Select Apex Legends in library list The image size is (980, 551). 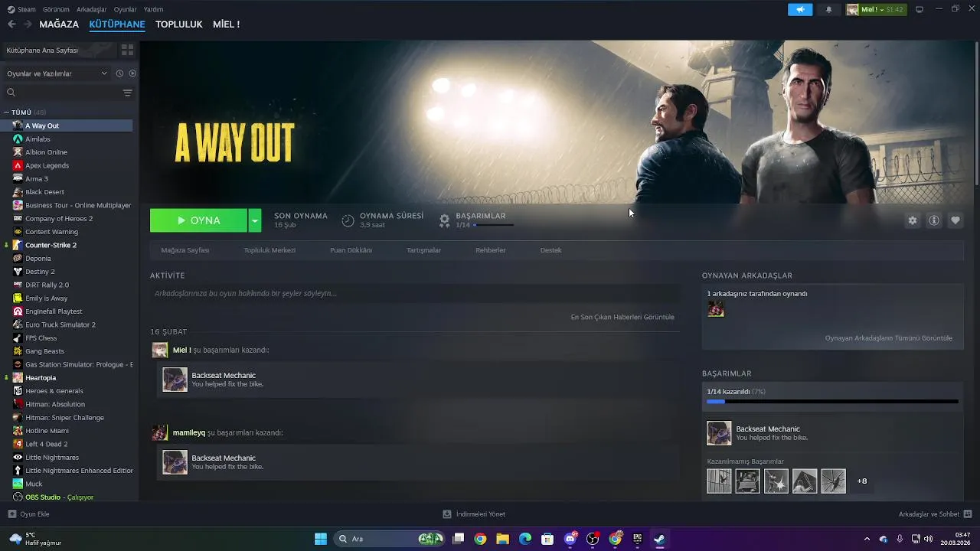pyautogui.click(x=47, y=165)
